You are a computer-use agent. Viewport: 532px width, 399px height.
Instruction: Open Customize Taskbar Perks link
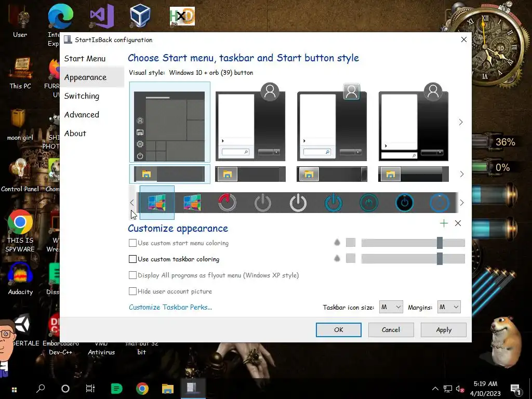tap(170, 307)
